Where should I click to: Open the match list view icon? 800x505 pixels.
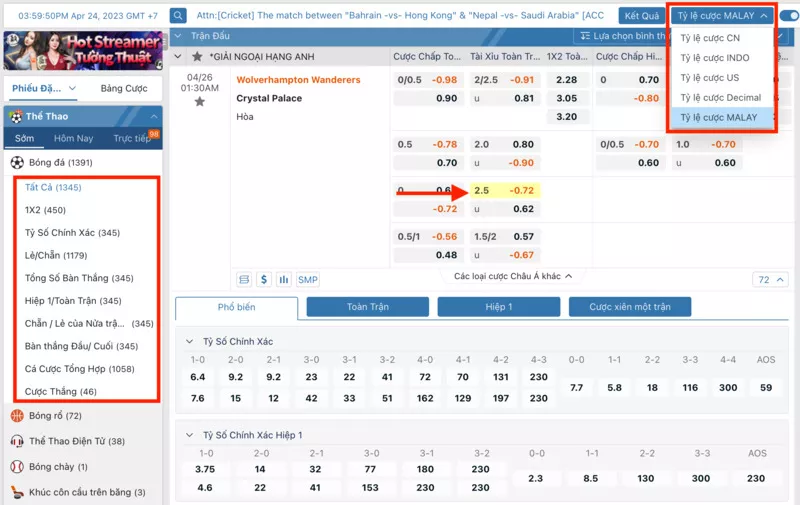coord(244,280)
